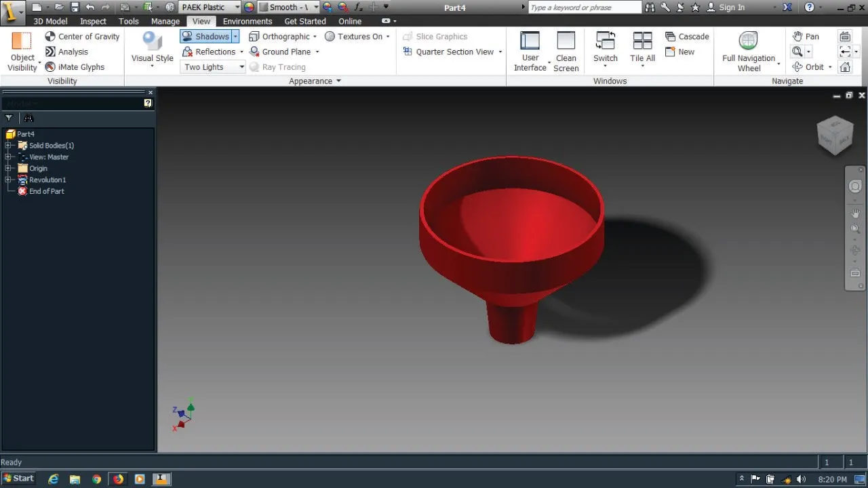
Task: Expand the Origin folder node
Action: pyautogui.click(x=8, y=168)
